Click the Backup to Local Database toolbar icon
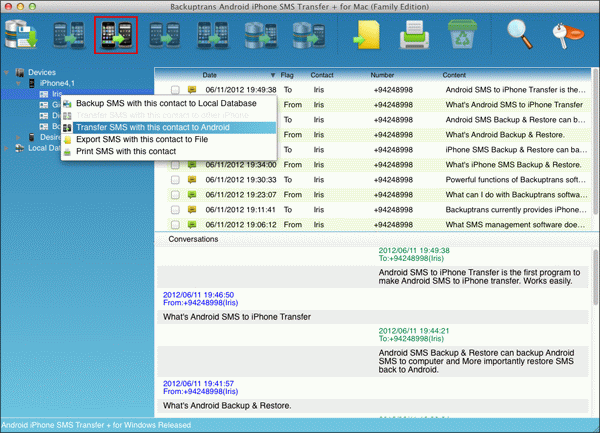This screenshot has width=600, height=433. pos(21,35)
